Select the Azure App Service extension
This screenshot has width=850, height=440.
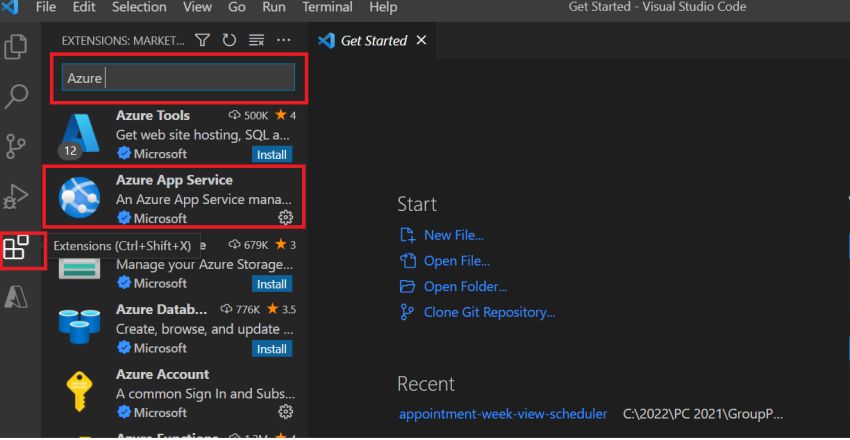click(x=176, y=198)
